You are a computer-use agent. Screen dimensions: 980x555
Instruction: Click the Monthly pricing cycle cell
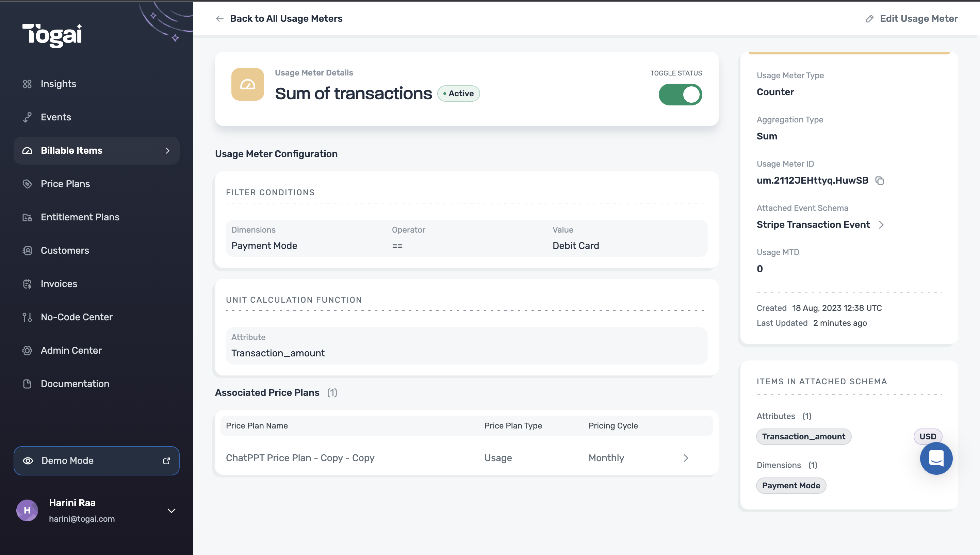pos(606,458)
